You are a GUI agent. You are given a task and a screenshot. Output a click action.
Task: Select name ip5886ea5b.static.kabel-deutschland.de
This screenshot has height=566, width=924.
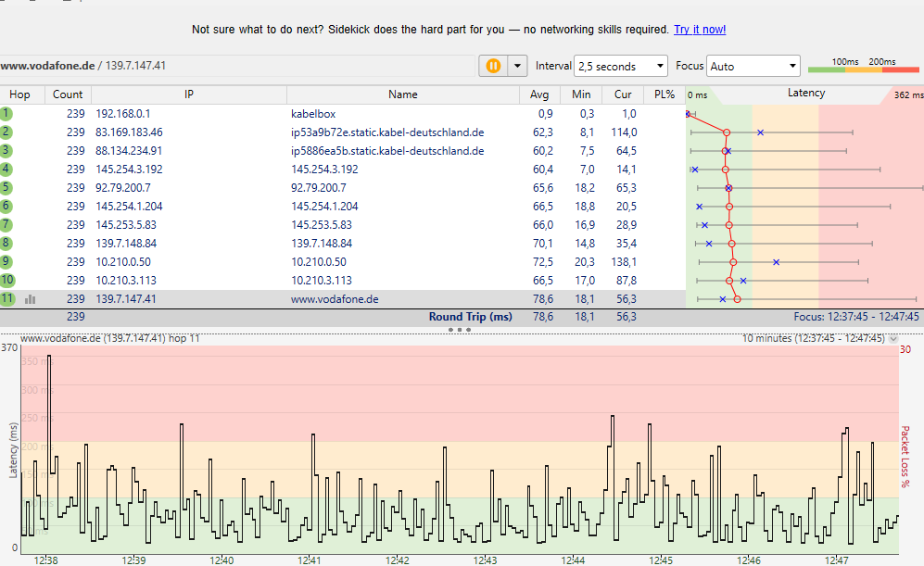pos(387,151)
